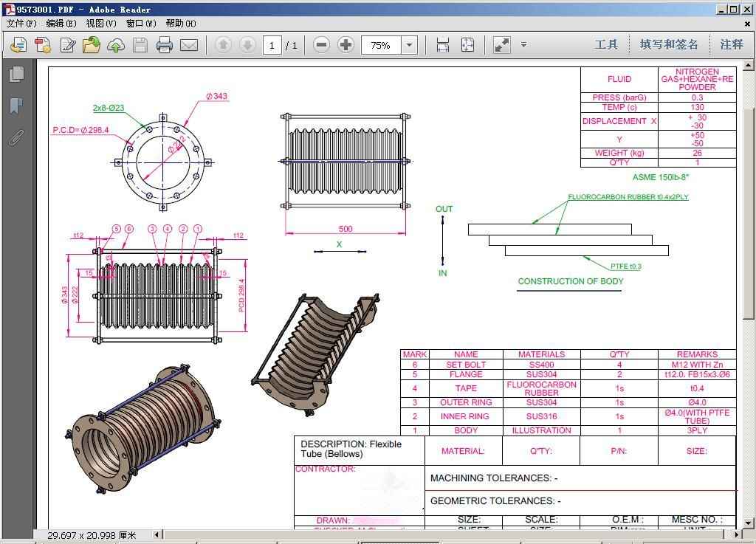
Task: Click the fit one full page icon
Action: 467,45
